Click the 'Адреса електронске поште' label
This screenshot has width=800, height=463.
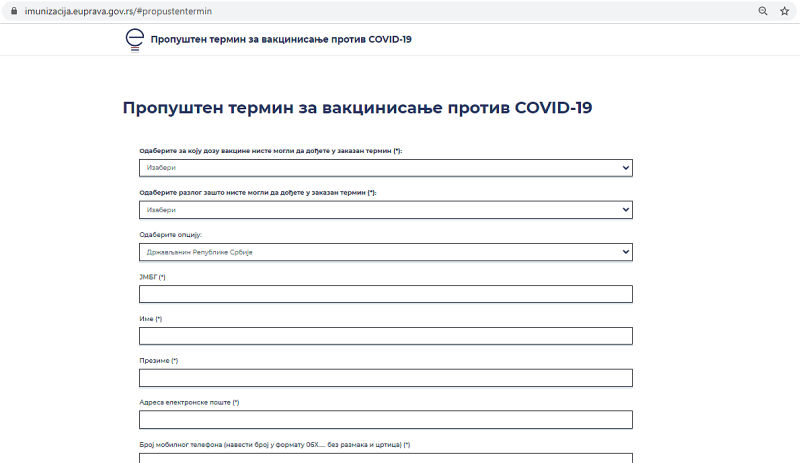click(188, 402)
